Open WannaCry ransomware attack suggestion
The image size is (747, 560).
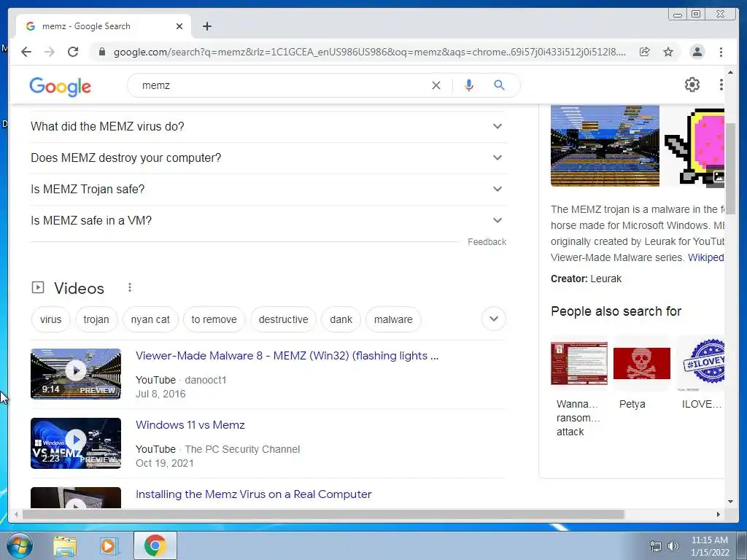578,386
